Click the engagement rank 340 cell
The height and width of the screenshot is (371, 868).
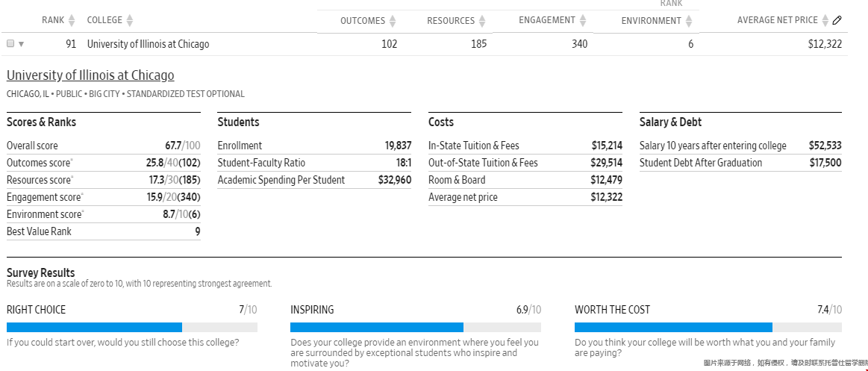580,44
